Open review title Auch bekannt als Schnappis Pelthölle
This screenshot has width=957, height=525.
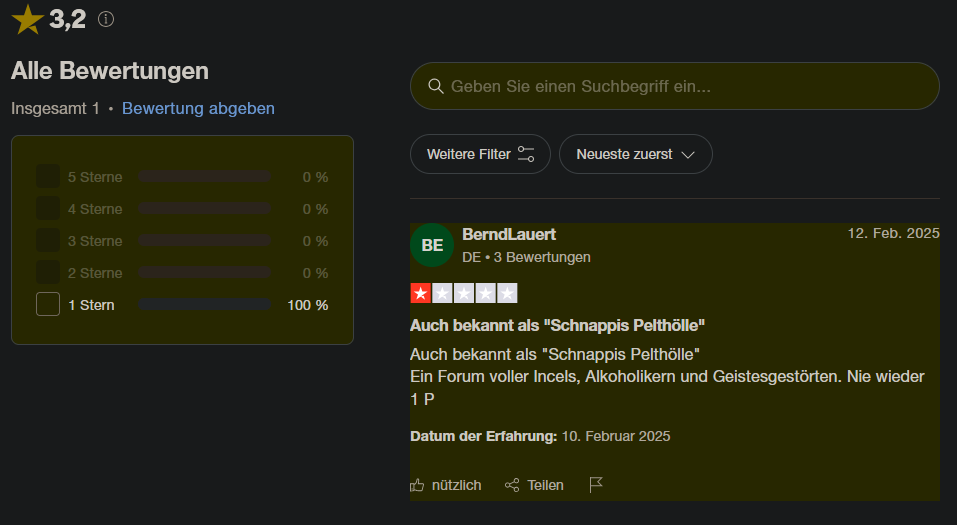point(557,325)
